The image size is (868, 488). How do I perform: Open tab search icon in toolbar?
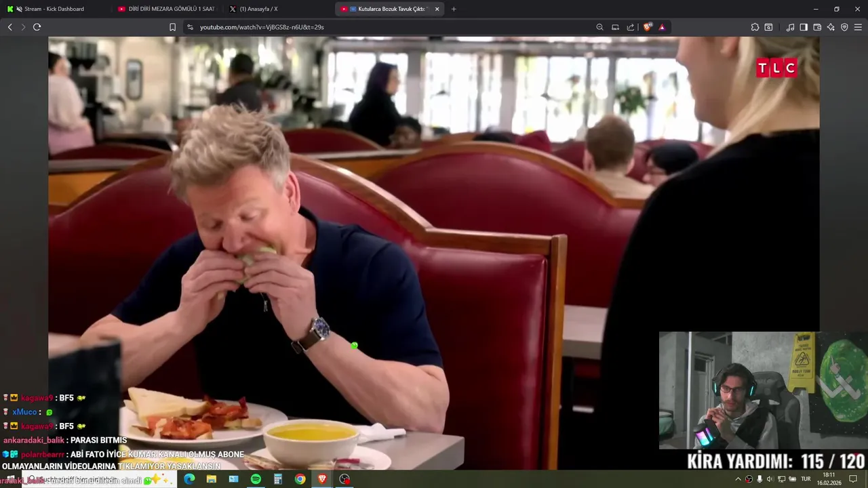click(x=768, y=27)
